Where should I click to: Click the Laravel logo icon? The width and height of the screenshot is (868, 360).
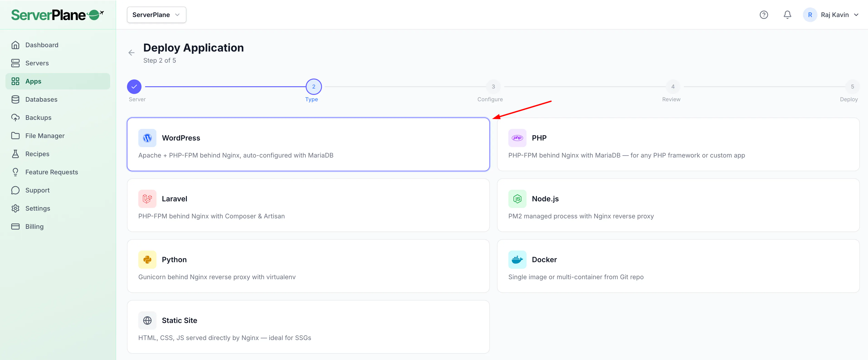click(x=147, y=199)
